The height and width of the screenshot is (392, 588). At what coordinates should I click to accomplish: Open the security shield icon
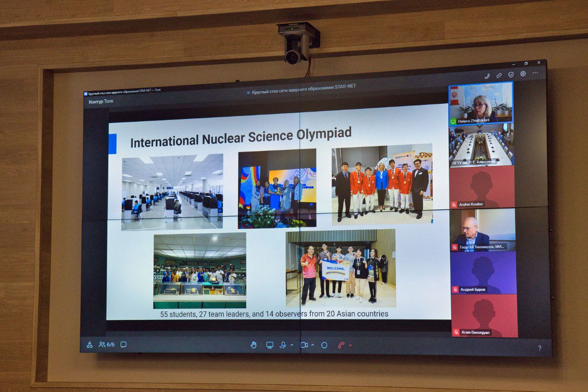(x=511, y=74)
